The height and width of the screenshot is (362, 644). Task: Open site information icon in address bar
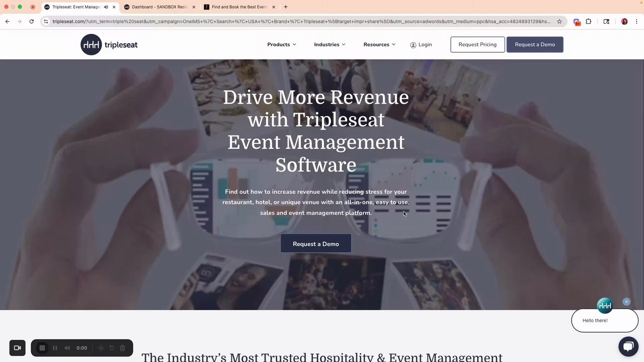(x=46, y=22)
